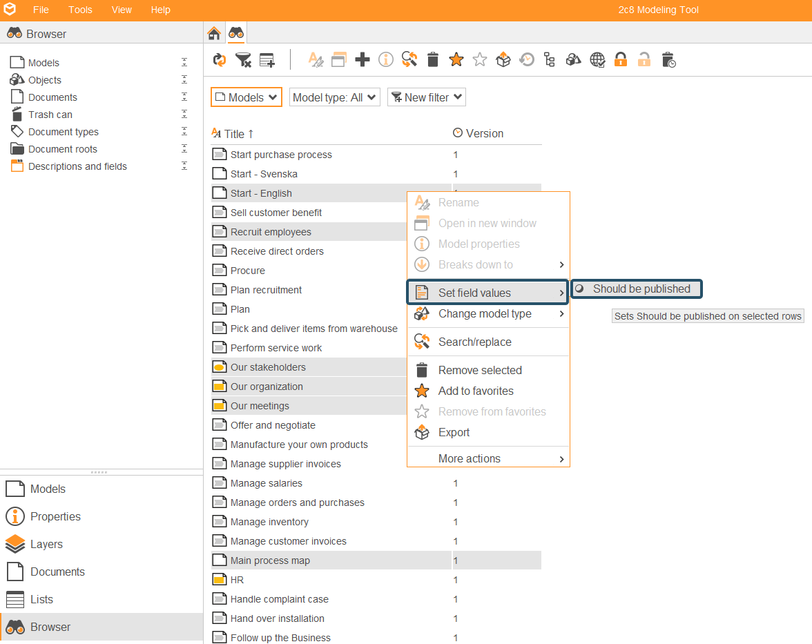Screen dimensions: 812x644
Task: Expand Model type: All dropdown
Action: click(334, 97)
